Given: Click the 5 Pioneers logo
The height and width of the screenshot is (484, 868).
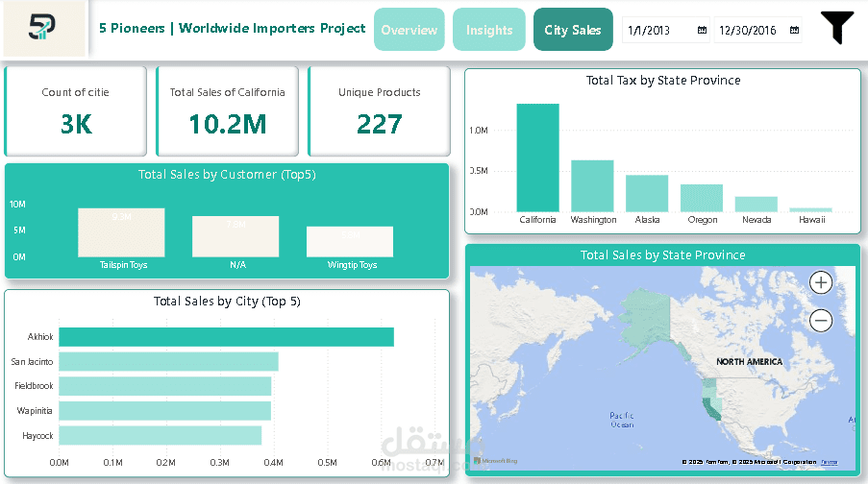Looking at the screenshot, I should 42,27.
